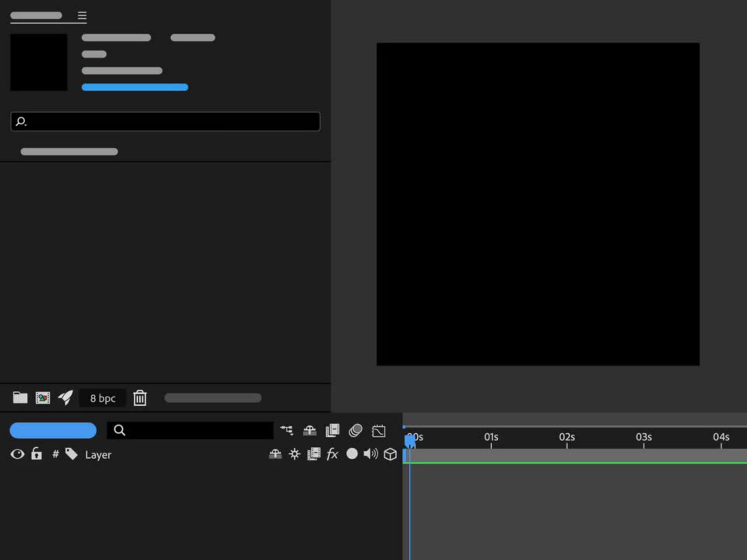Click the label tag column icon
The image size is (747, 560).
tap(71, 454)
